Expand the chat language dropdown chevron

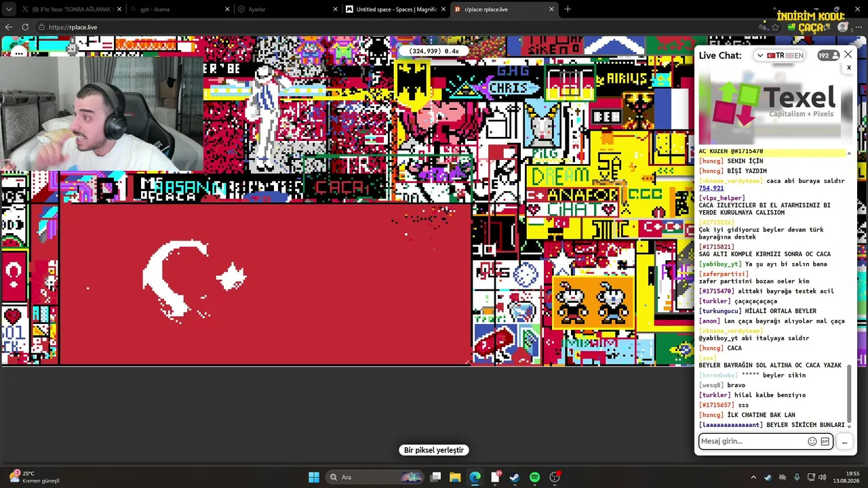pyautogui.click(x=760, y=56)
